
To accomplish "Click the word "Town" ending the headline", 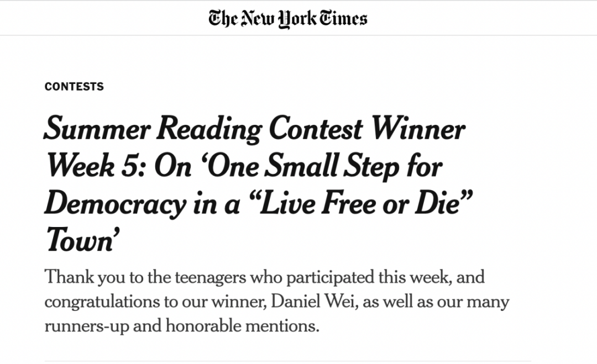I will (79, 241).
